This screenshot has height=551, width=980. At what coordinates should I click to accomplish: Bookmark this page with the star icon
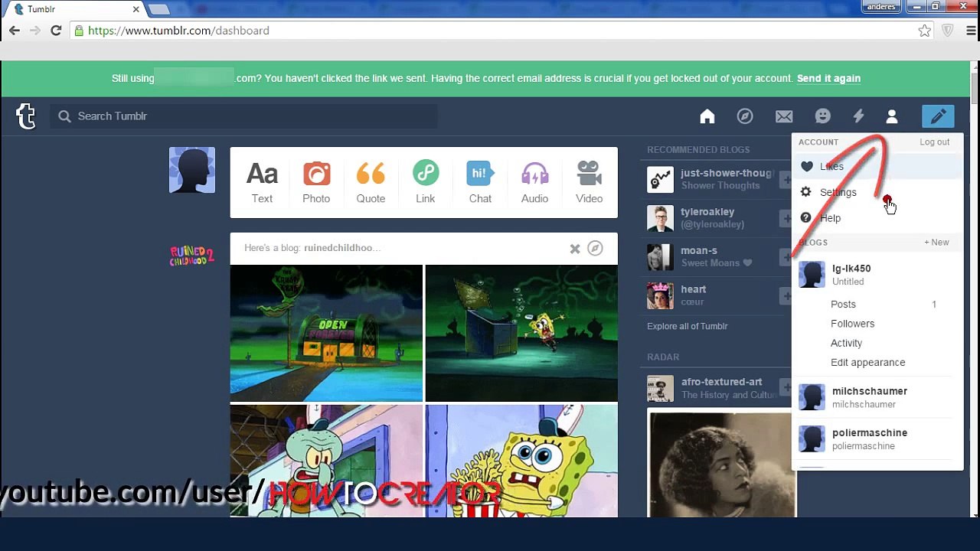[925, 31]
